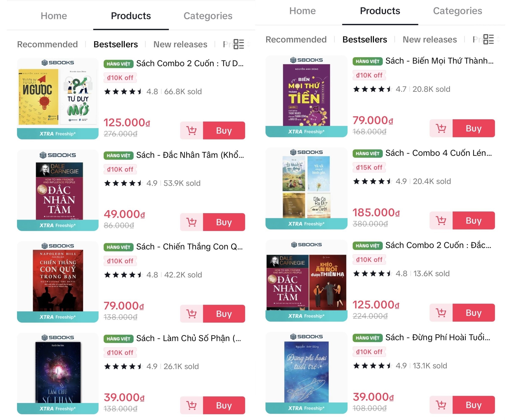The height and width of the screenshot is (420, 518).
Task: Add Làm Chủ Số Phận book to cart
Action: [191, 405]
